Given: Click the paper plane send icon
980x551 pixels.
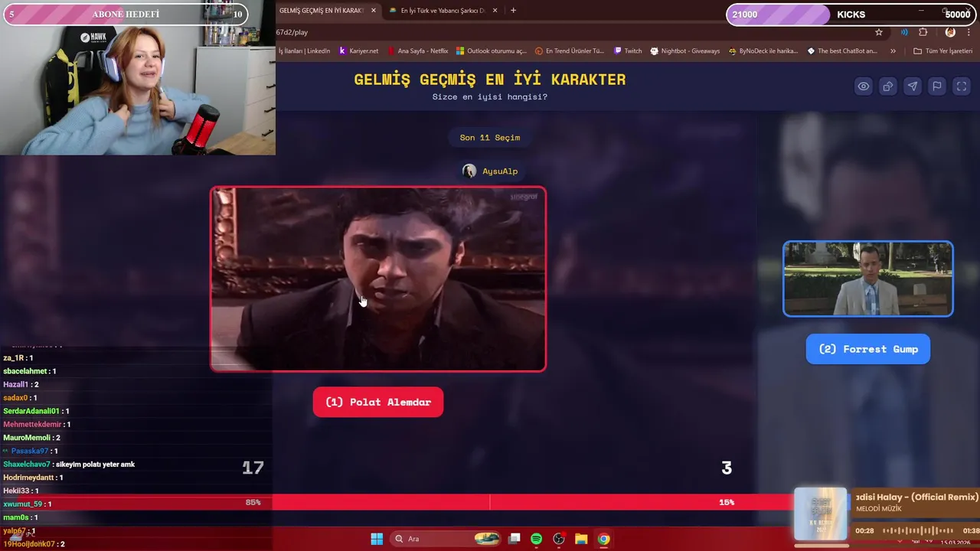Looking at the screenshot, I should pos(912,86).
